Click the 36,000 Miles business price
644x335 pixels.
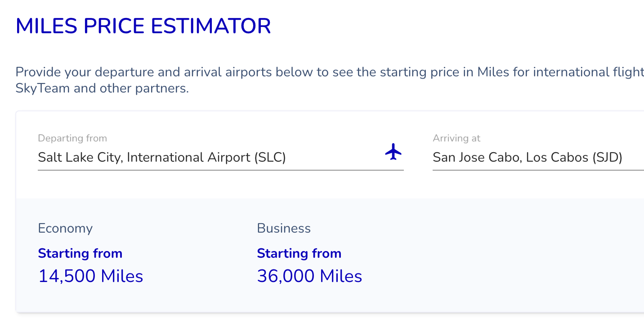click(309, 276)
